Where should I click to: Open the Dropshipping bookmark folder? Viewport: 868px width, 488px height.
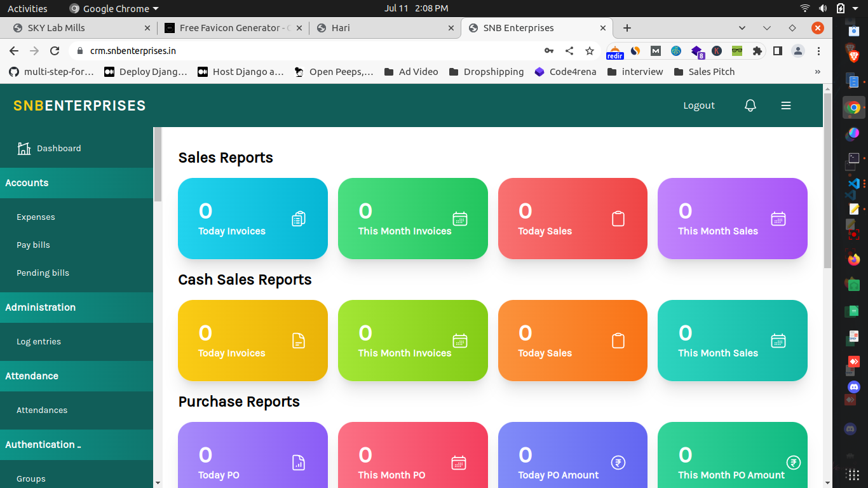(x=486, y=72)
